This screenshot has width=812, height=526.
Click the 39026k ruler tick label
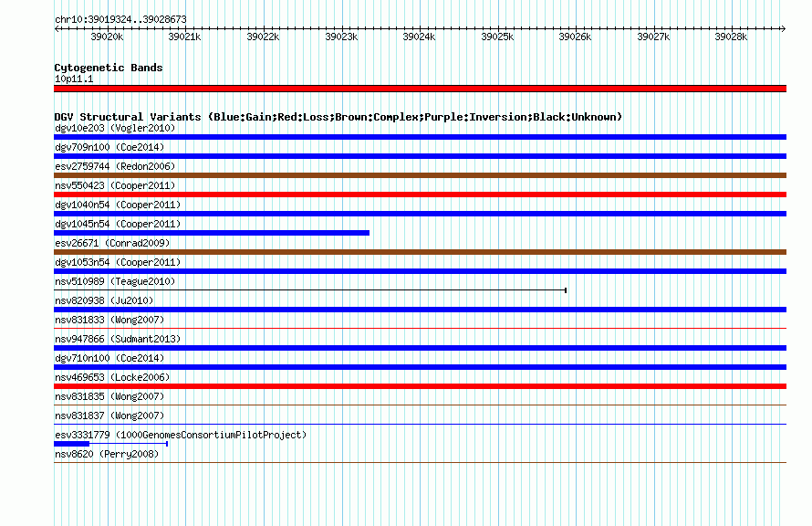click(575, 37)
